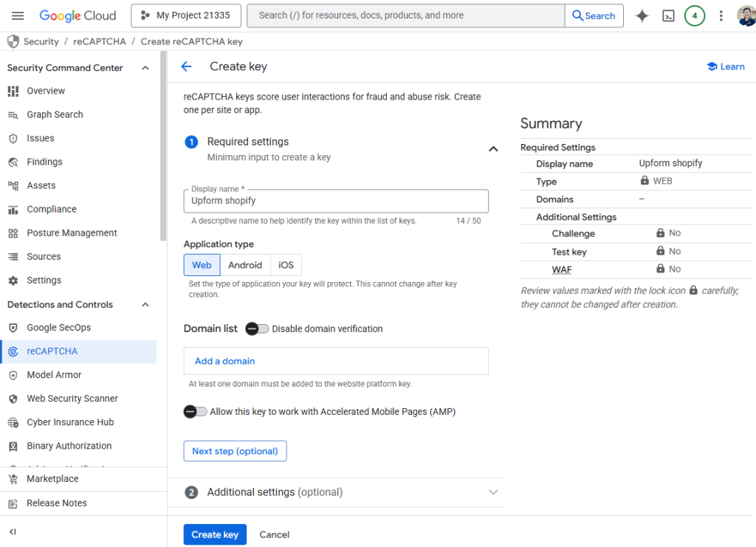Viewport: 756px width, 547px height.
Task: Click the Upform shopify summary value
Action: pyautogui.click(x=670, y=163)
